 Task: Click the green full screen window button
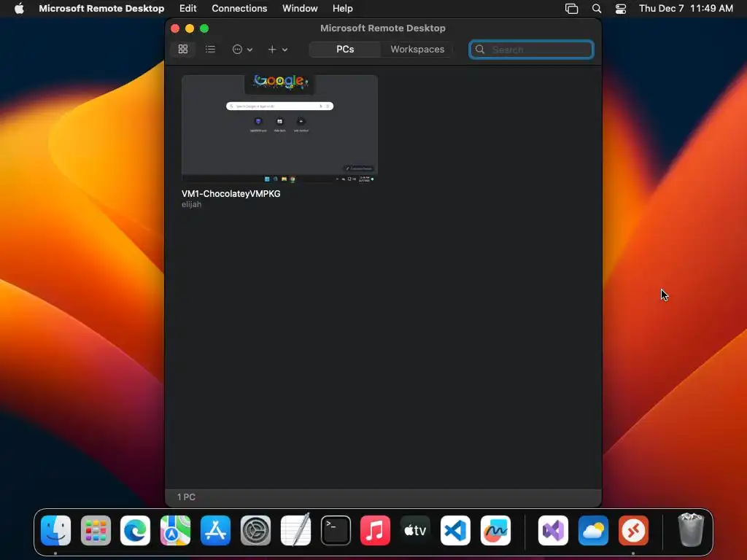click(x=204, y=28)
